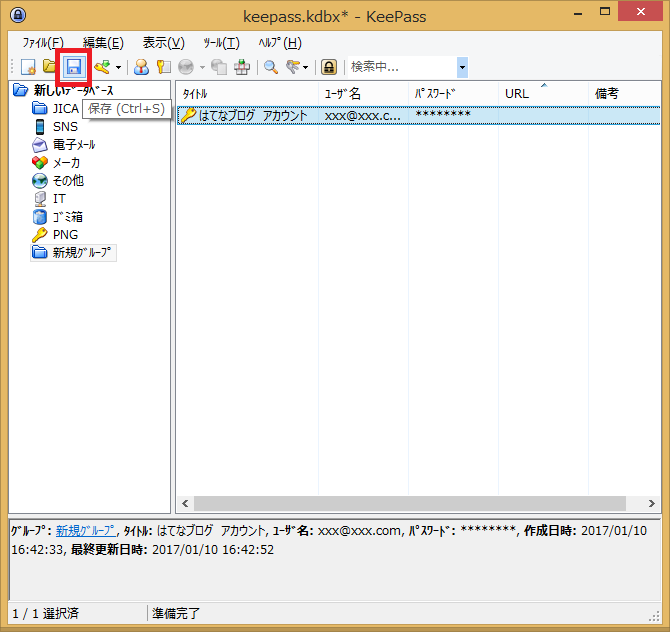Open the URL globe's dropdown arrow
This screenshot has width=670, height=632.
coord(202,67)
